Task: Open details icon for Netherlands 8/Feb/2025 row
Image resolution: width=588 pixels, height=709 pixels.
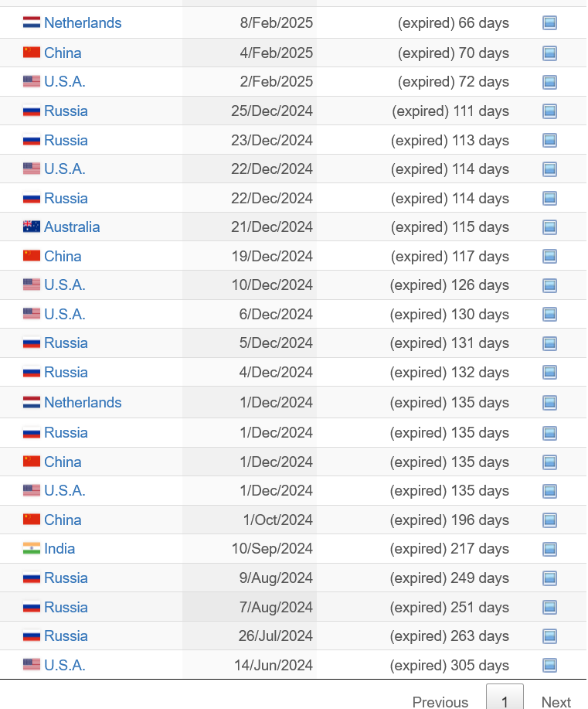Action: pyautogui.click(x=549, y=22)
